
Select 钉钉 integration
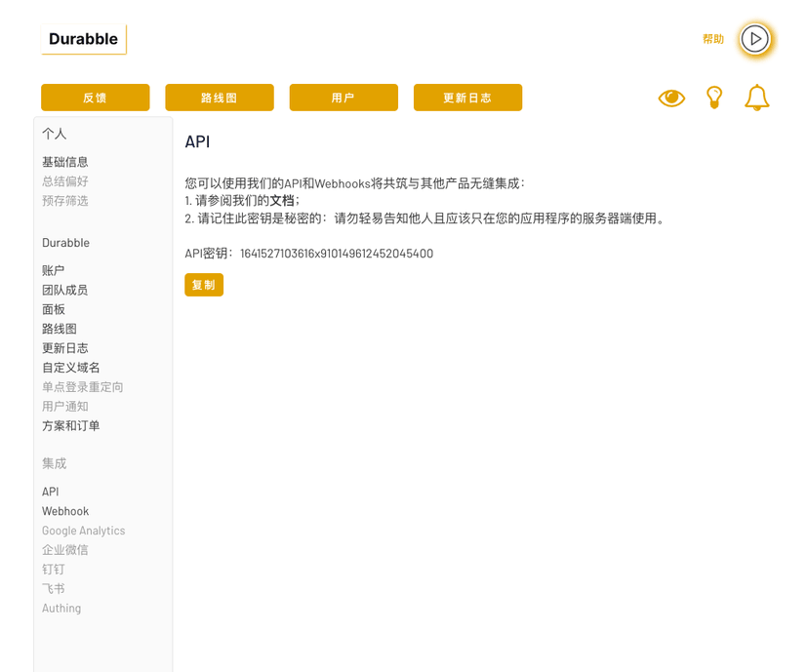[53, 570]
